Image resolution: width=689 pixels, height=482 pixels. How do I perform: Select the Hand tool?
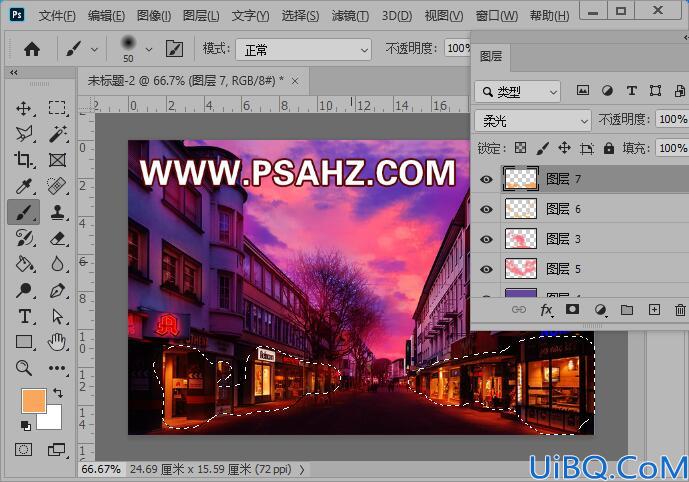point(57,342)
